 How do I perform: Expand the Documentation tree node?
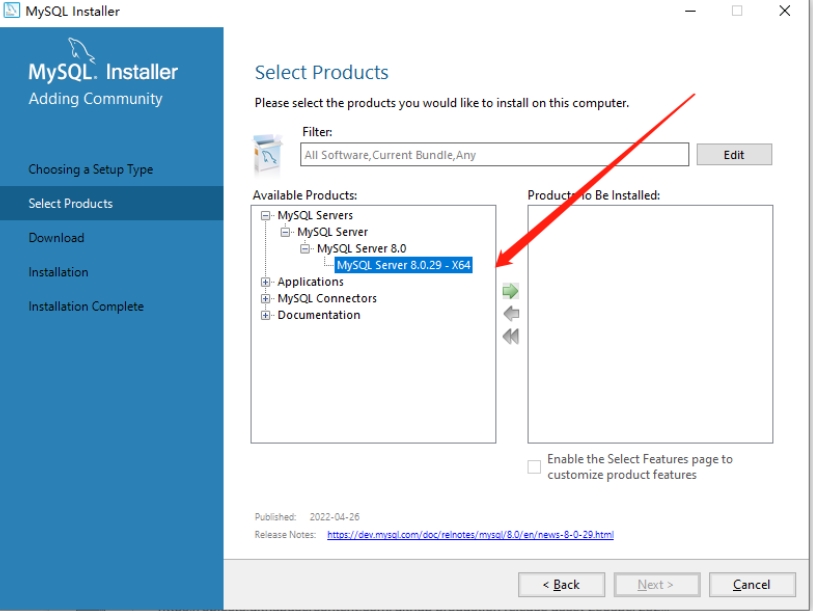(x=266, y=315)
